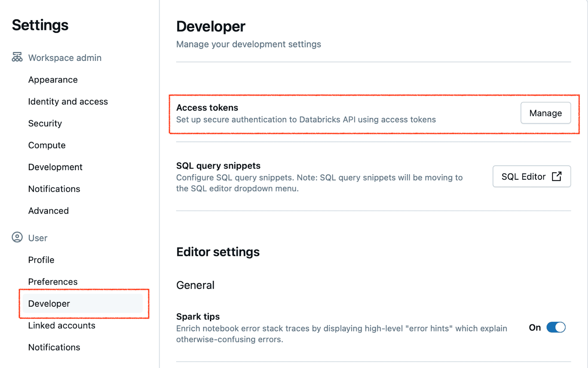The width and height of the screenshot is (588, 368).
Task: Open the Advanced settings page
Action: coord(49,211)
